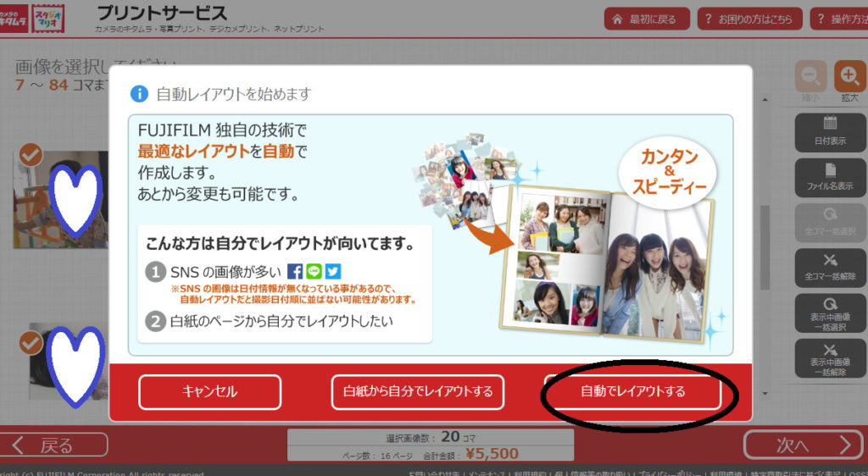Choose 白紙から自分でレイアウトする
The width and height of the screenshot is (868, 476).
click(x=417, y=392)
